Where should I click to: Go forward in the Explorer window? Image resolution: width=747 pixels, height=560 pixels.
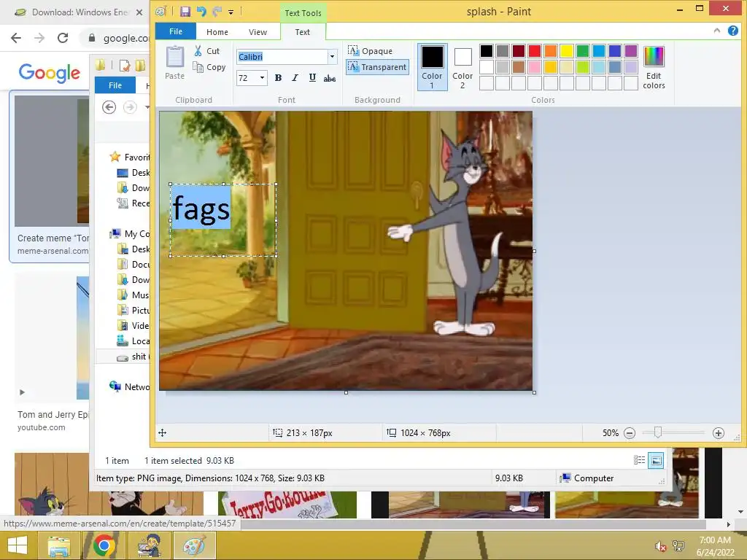click(130, 107)
